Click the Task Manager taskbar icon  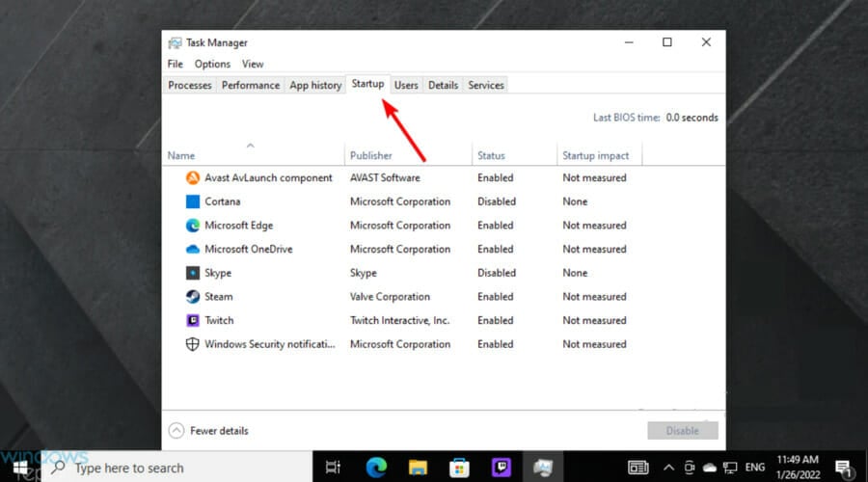543,468
